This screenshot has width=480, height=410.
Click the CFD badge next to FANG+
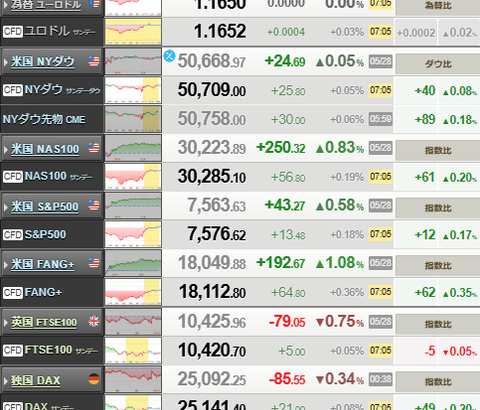pos(13,293)
